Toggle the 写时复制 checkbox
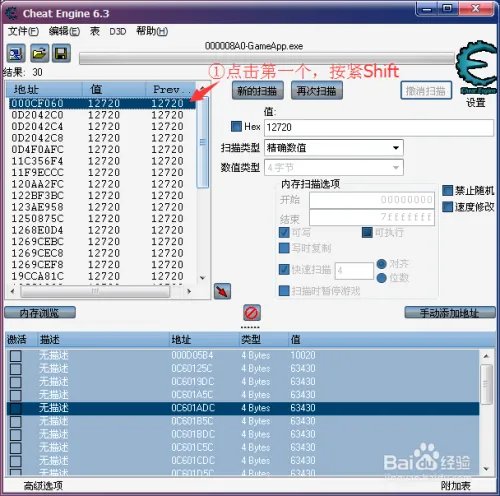 (284, 248)
